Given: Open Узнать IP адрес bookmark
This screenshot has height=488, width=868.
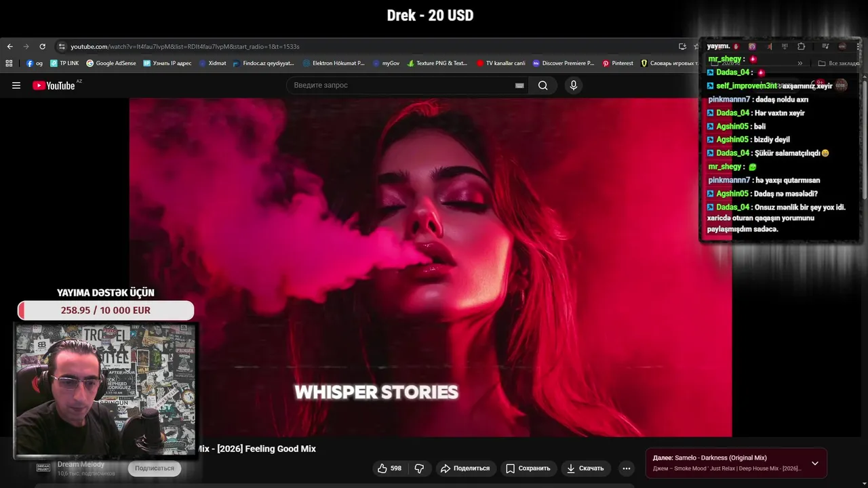Looking at the screenshot, I should click(x=167, y=63).
